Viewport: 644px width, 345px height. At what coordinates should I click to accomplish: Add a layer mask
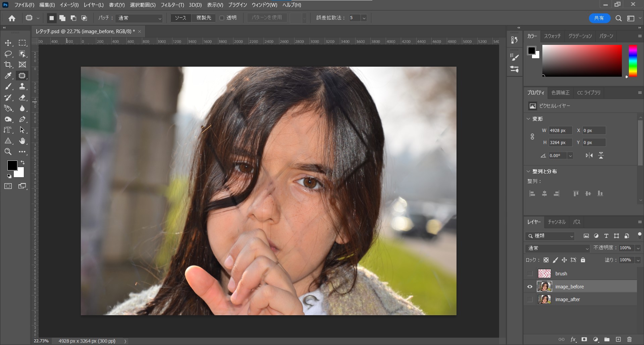584,339
